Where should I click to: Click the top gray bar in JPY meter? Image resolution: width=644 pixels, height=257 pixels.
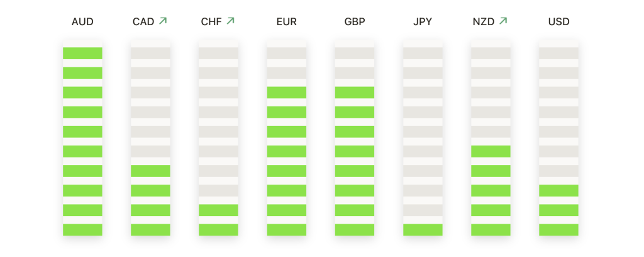tap(423, 53)
